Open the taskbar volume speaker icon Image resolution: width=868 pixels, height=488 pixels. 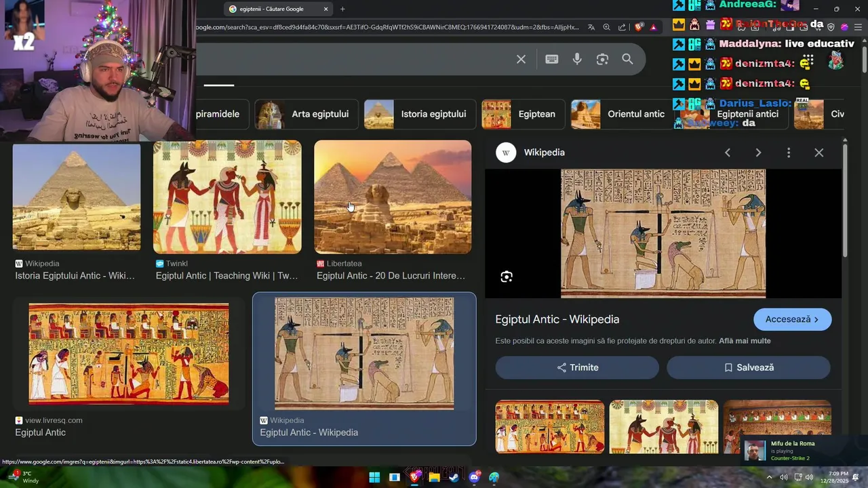pos(808,477)
